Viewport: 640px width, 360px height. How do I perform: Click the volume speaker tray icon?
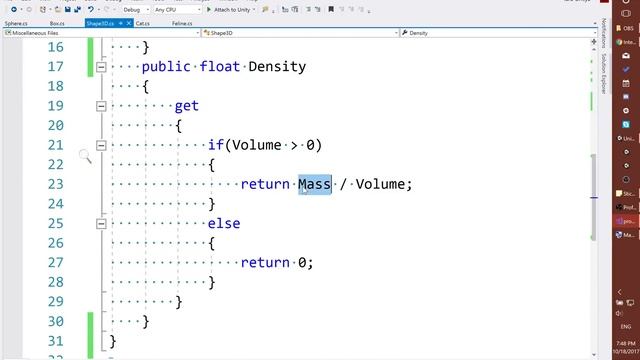[619, 313]
